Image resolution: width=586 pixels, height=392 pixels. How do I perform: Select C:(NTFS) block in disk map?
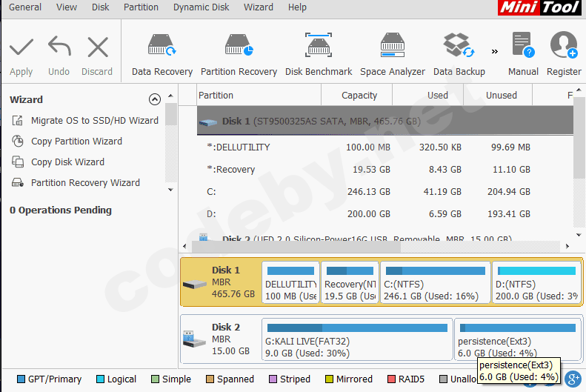pyautogui.click(x=435, y=282)
